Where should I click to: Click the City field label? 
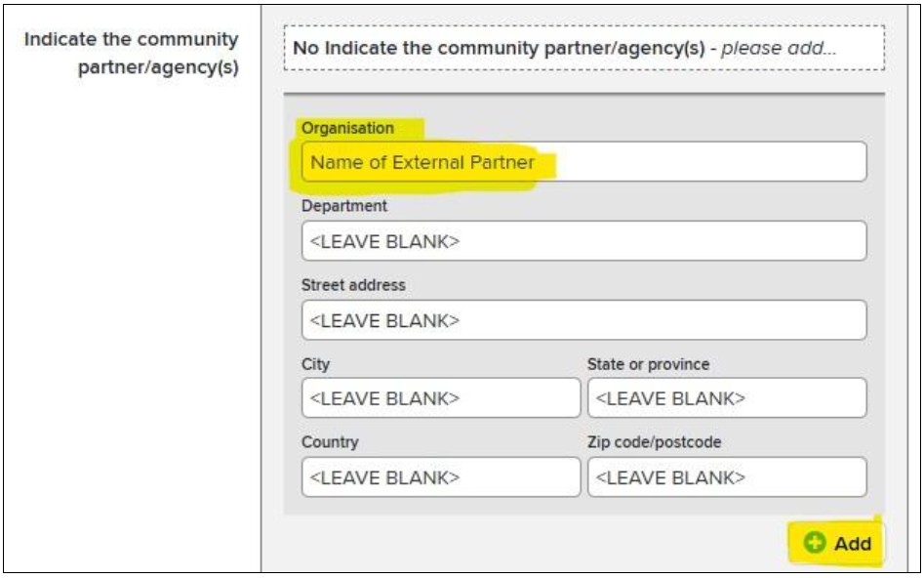coord(315,364)
